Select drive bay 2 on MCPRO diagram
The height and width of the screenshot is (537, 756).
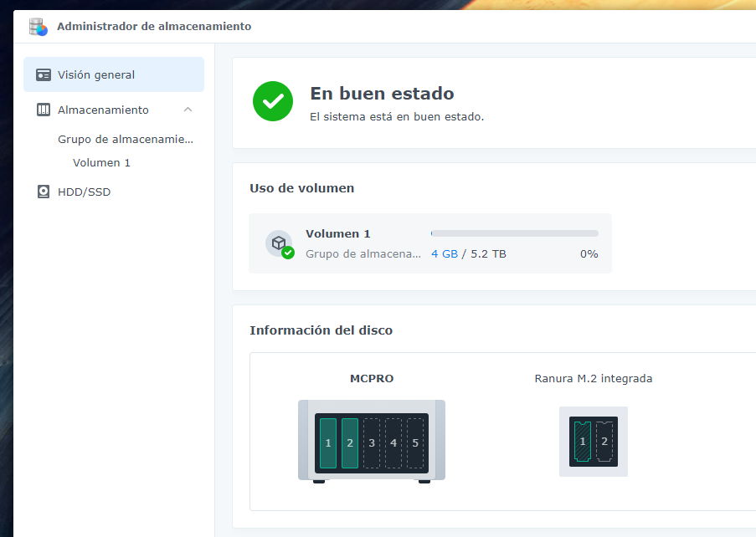(350, 442)
